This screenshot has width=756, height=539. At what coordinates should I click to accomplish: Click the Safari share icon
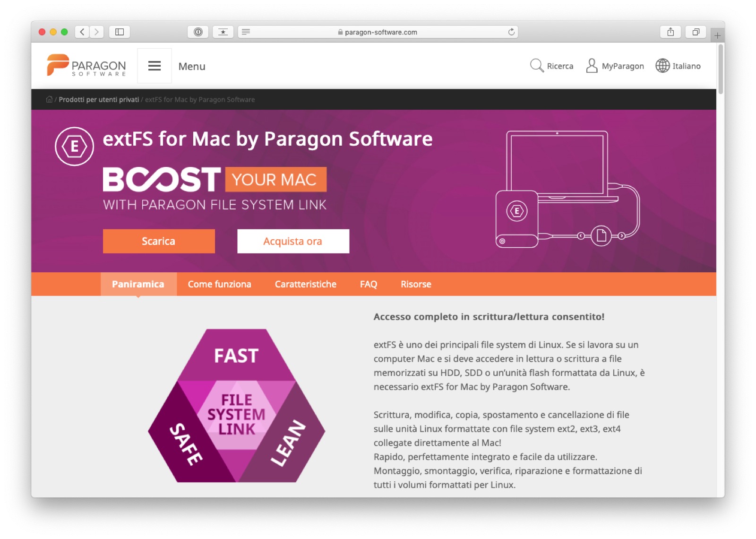tap(670, 32)
